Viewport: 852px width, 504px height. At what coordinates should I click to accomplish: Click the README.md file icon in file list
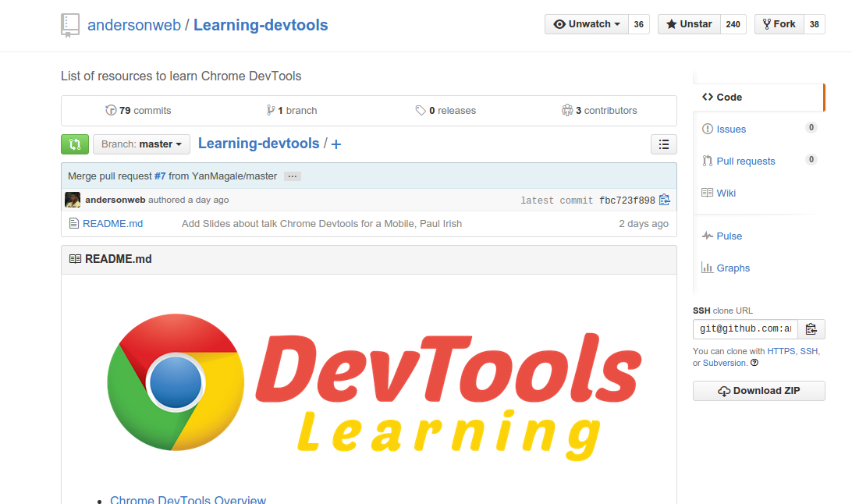pos(74,223)
